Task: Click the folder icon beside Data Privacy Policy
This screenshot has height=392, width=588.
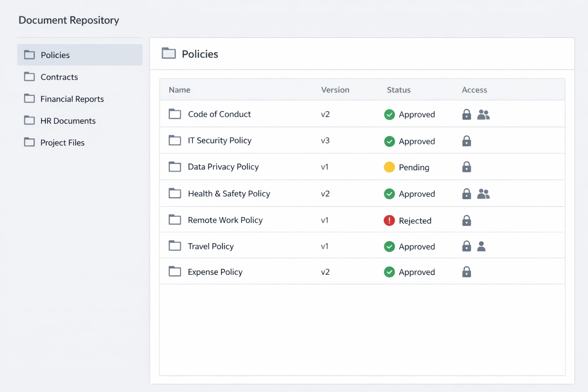Action: pos(175,167)
